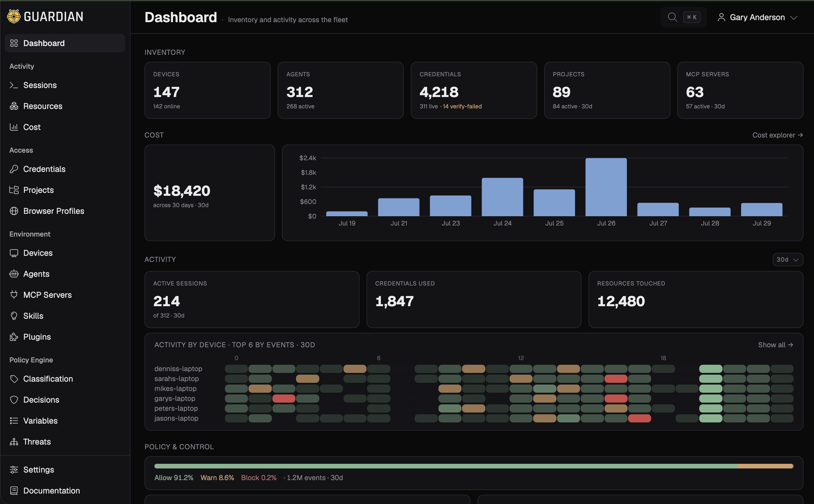814x504 pixels.
Task: Click the Jul 26 cost bar
Action: [606, 187]
